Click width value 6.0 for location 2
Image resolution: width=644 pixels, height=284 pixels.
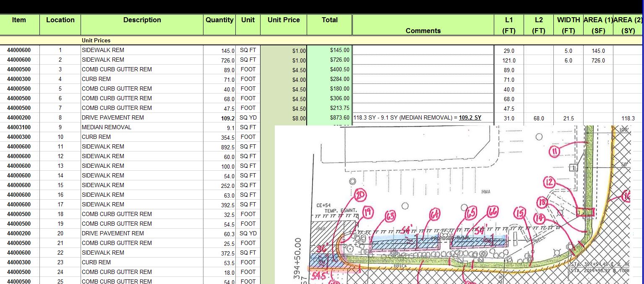568,60
